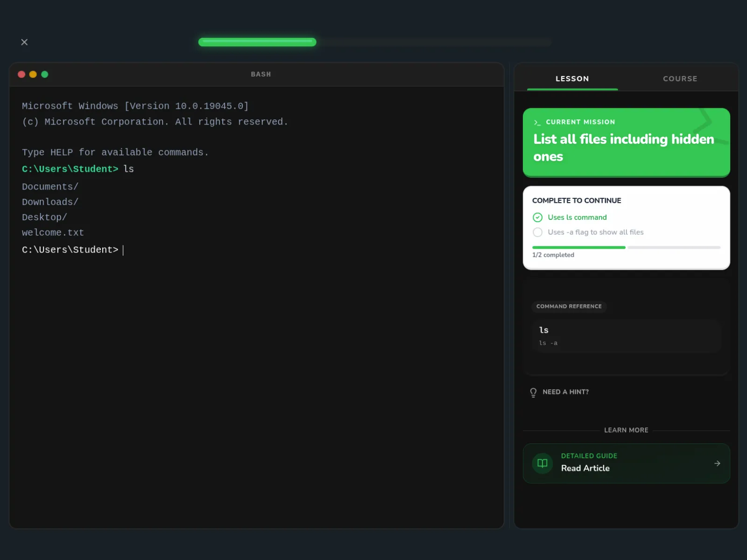This screenshot has width=747, height=560.
Task: Click the '1/2 completed' label
Action: (x=553, y=255)
